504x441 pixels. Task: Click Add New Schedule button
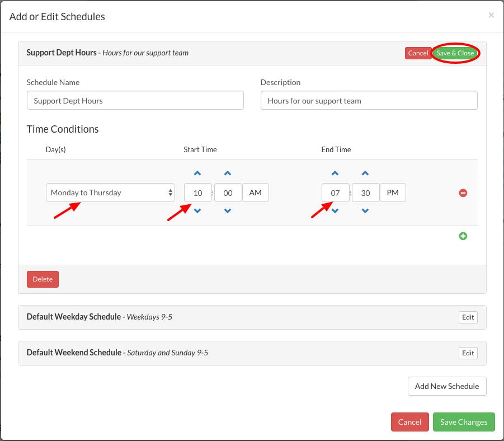(447, 386)
